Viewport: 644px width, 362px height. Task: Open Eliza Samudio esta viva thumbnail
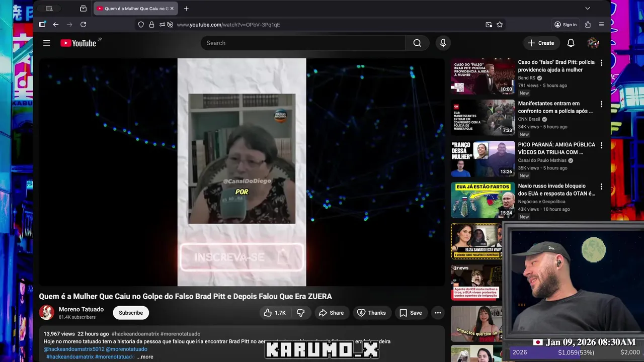click(476, 241)
